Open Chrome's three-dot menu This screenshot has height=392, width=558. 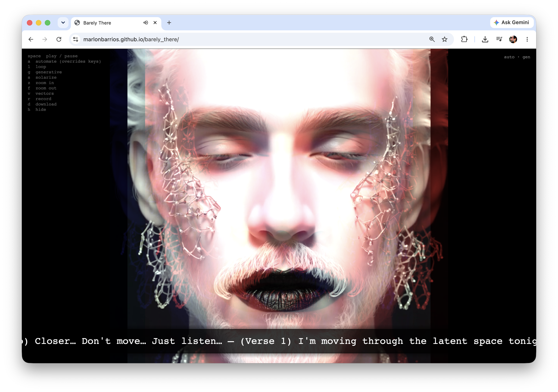click(527, 39)
